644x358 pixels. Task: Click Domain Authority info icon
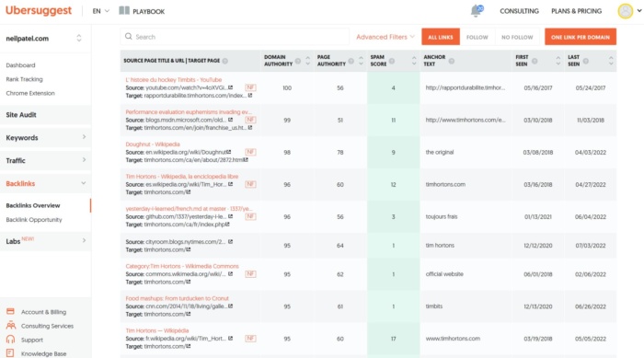point(298,61)
